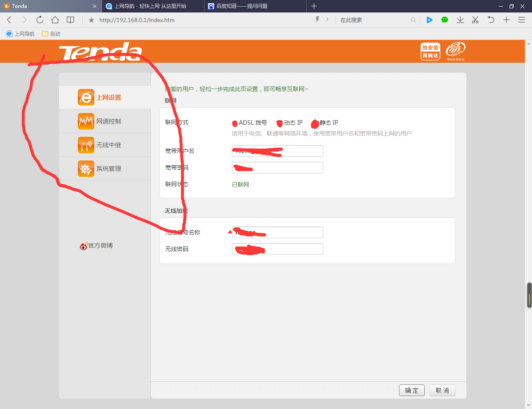The width and height of the screenshot is (532, 409).
Task: Click the 确定 confirm button
Action: pyautogui.click(x=412, y=390)
